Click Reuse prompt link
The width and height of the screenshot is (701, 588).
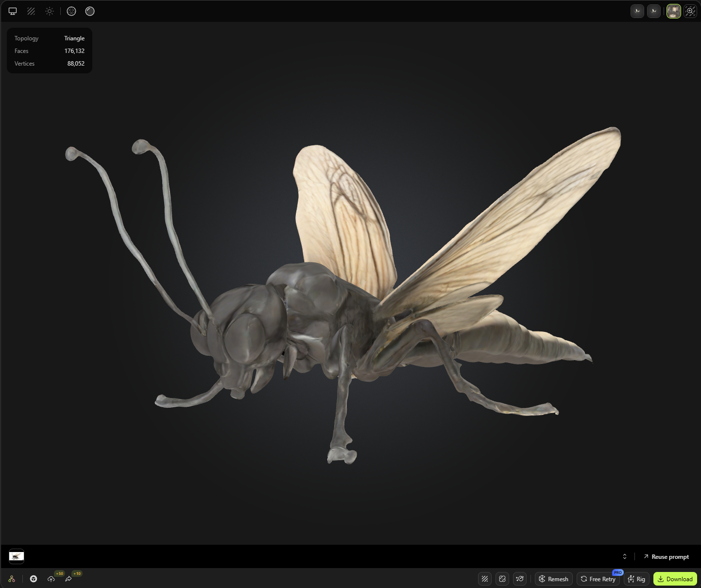click(x=666, y=557)
